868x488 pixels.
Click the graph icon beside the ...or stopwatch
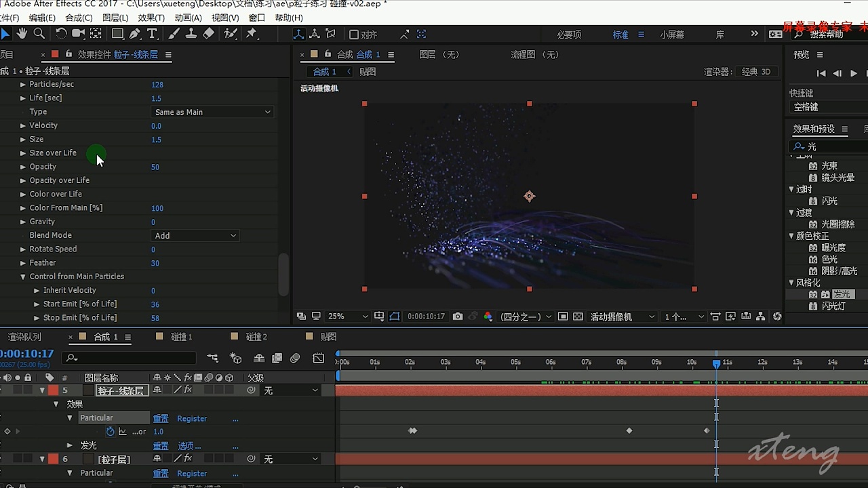coord(123,431)
